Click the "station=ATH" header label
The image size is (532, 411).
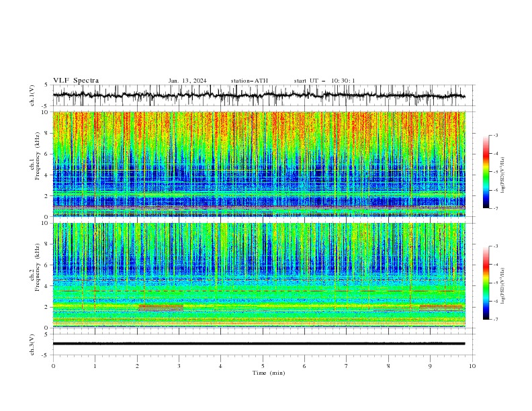tap(249, 81)
